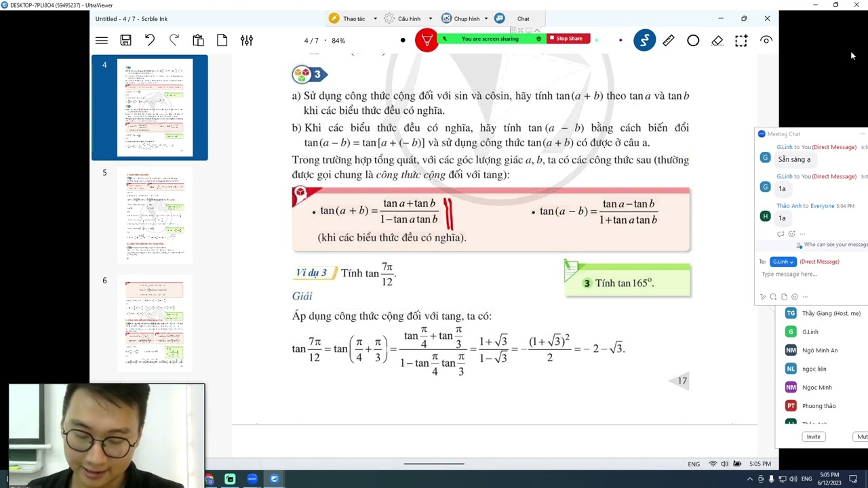The width and height of the screenshot is (868, 488).
Task: Select the blue S pen tool
Action: 644,41
